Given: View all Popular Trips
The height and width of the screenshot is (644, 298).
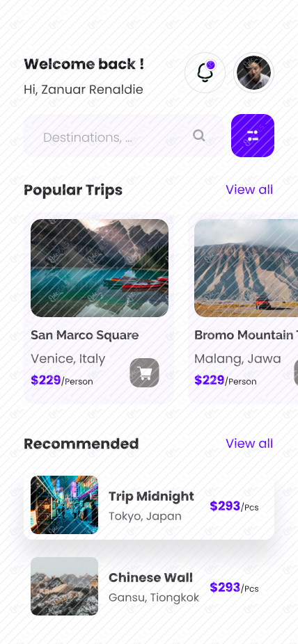Looking at the screenshot, I should (x=249, y=190).
